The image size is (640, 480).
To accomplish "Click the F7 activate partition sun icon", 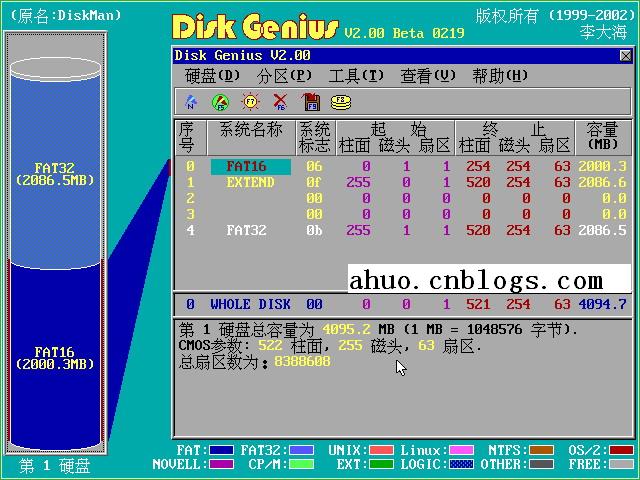I will click(250, 102).
